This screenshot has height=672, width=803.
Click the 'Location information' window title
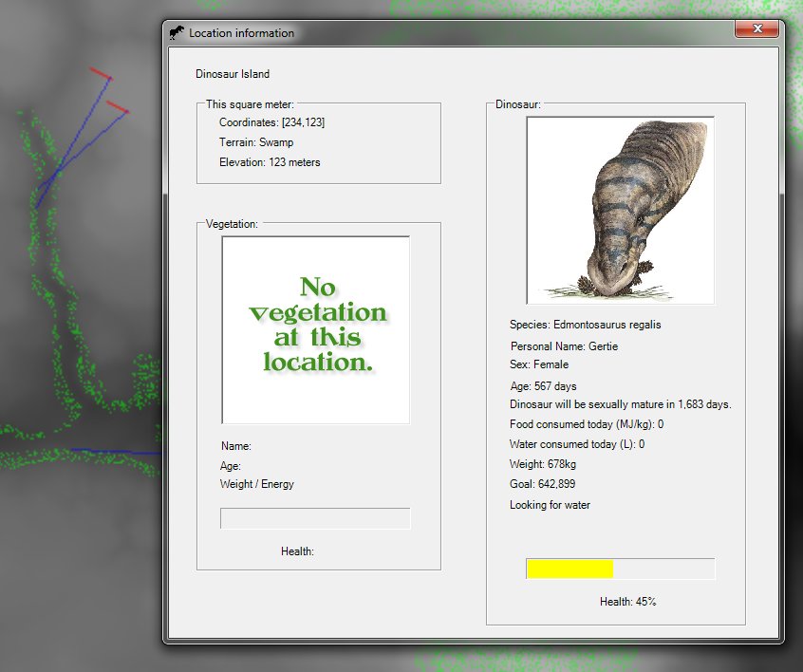242,33
